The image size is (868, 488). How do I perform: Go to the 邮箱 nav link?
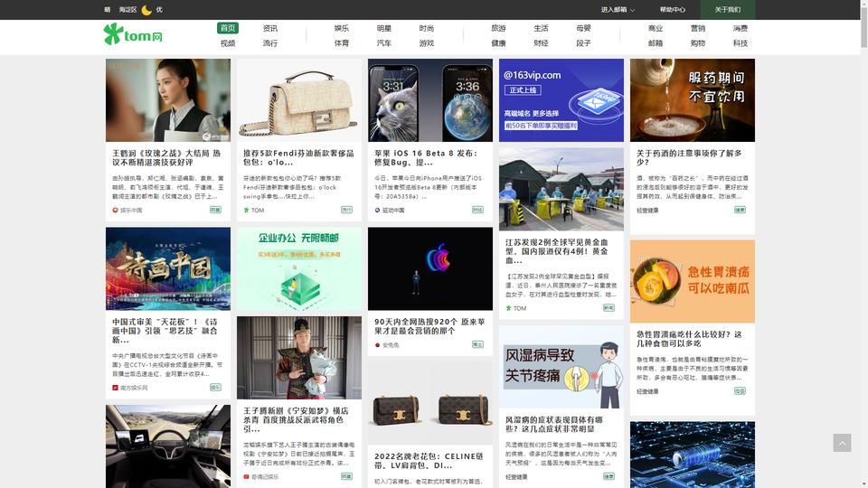pos(656,43)
